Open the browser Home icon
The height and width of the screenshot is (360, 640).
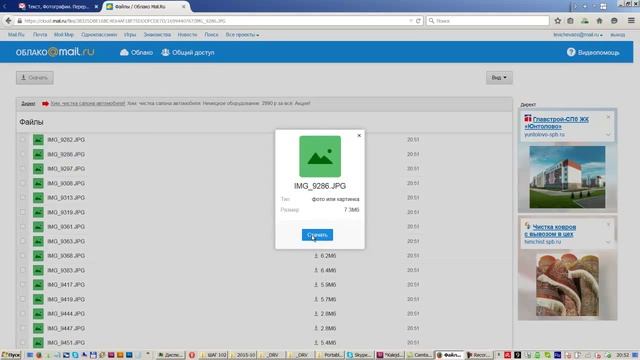click(599, 21)
